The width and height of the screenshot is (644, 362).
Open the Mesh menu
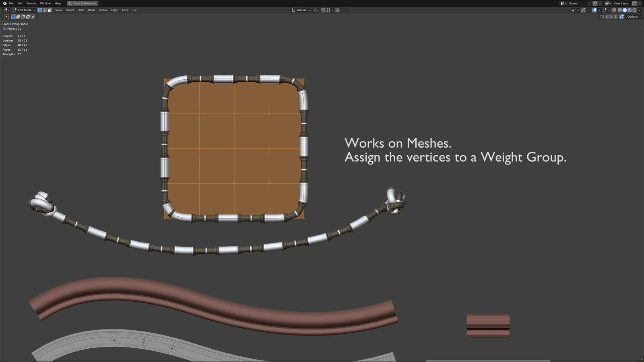91,10
